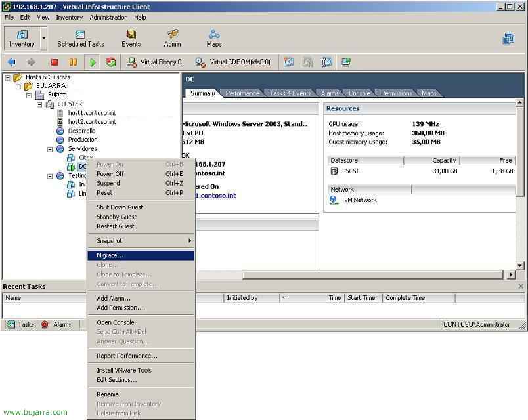This screenshot has height=420, width=528.
Task: Collapse the Bujarra datacenter node
Action: (x=29, y=96)
